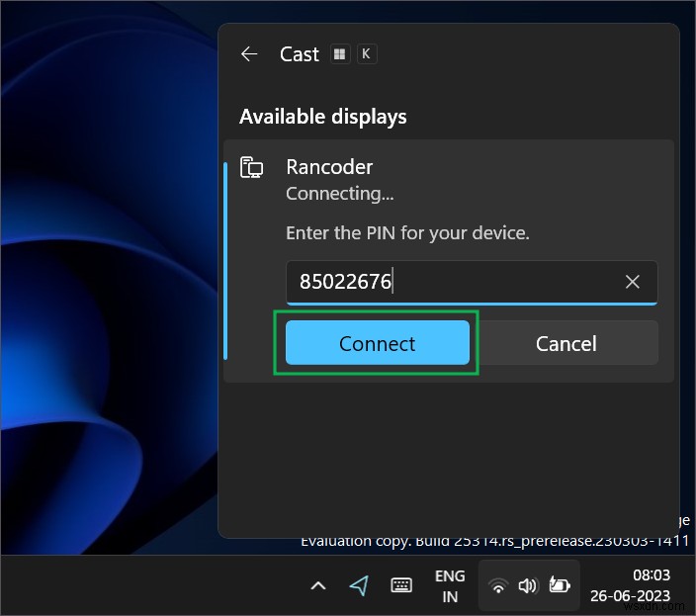This screenshot has height=616, width=696.
Task: Click the Windows key shortcut badge
Action: coord(339,54)
